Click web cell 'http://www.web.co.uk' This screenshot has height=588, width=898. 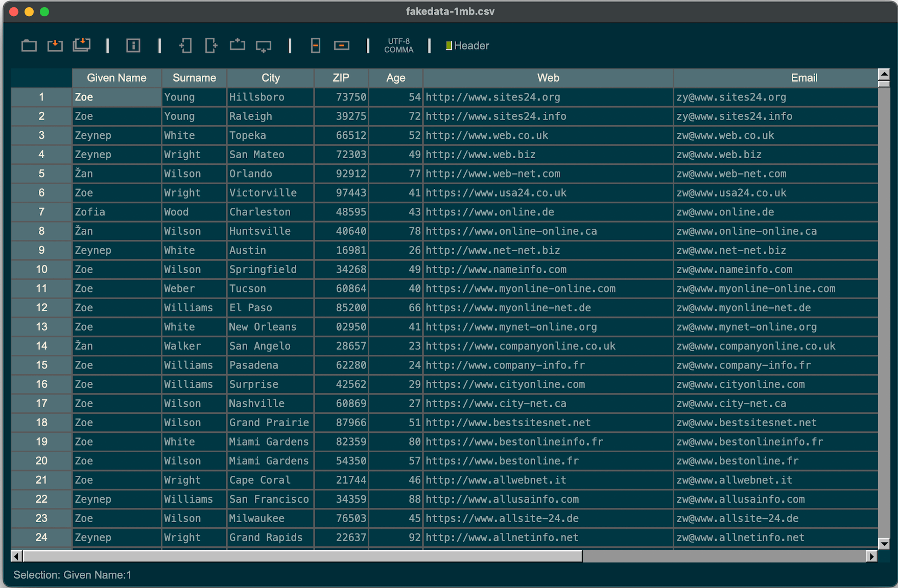(548, 135)
